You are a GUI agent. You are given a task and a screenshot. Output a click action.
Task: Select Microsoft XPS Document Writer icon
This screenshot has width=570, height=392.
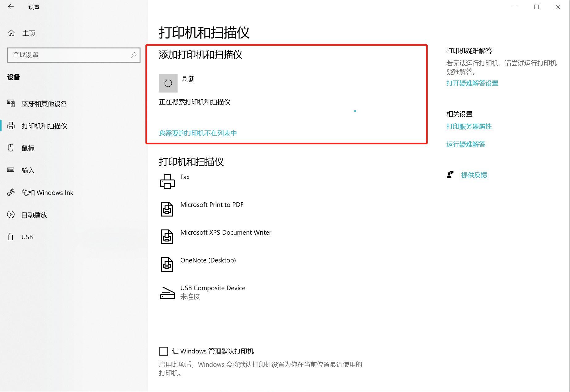(167, 237)
